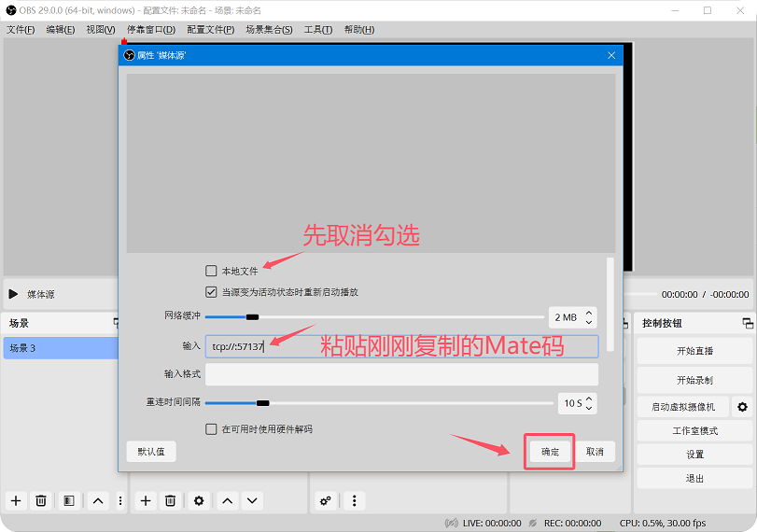The height and width of the screenshot is (532, 757).
Task: Open scene filters icon
Action: (x=69, y=500)
